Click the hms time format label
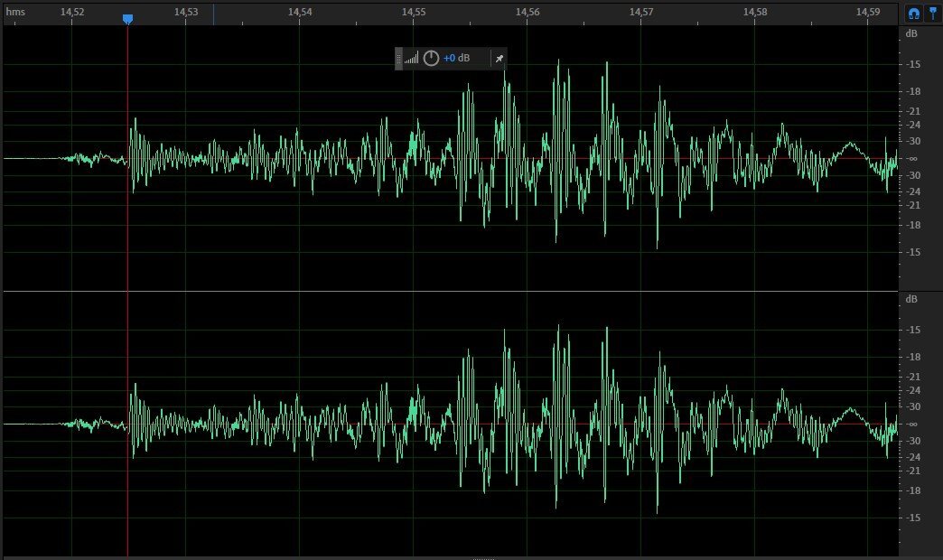Screen dimensions: 943x560 click(x=15, y=13)
